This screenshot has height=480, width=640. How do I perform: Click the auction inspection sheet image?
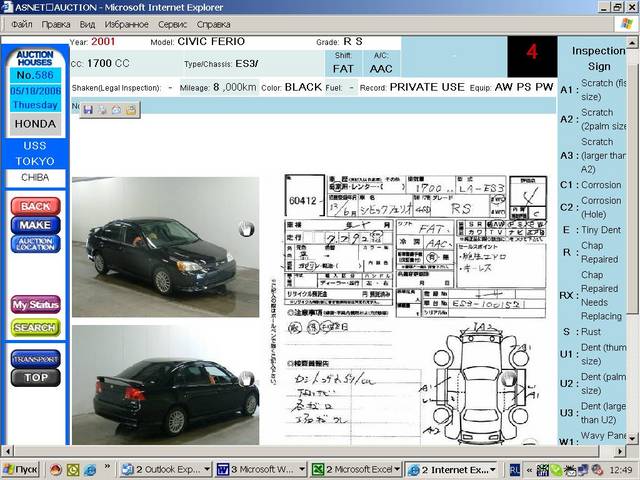tap(410, 309)
